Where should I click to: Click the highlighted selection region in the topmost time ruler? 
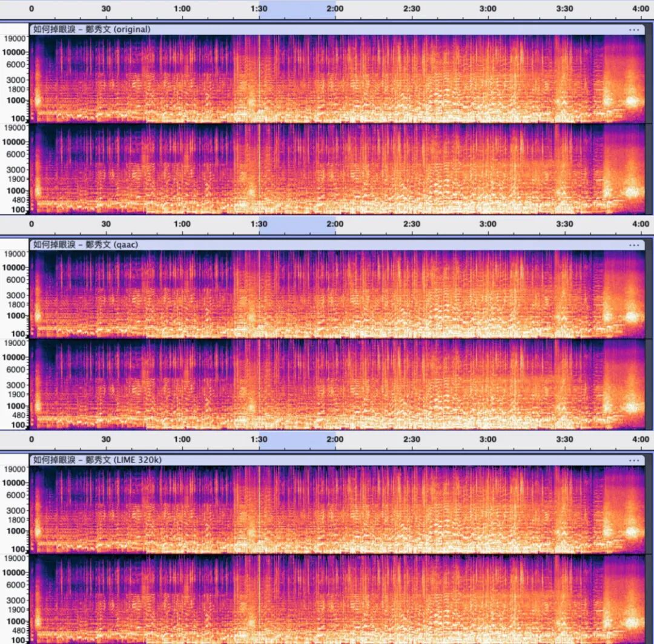tap(297, 10)
